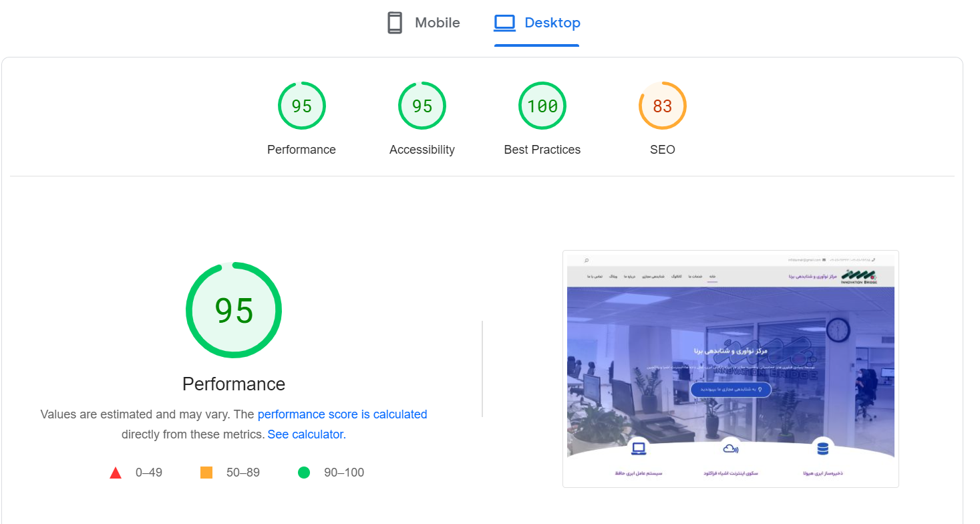Switch to the Mobile tab

pos(424,23)
